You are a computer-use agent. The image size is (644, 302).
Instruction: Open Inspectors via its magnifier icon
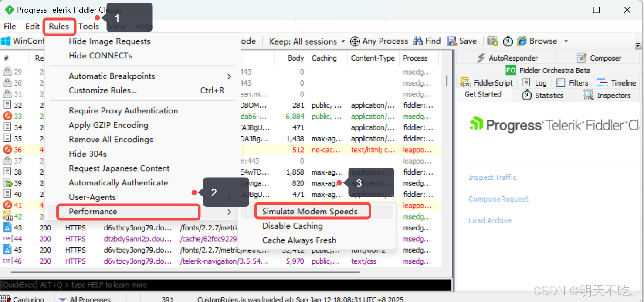[x=589, y=95]
